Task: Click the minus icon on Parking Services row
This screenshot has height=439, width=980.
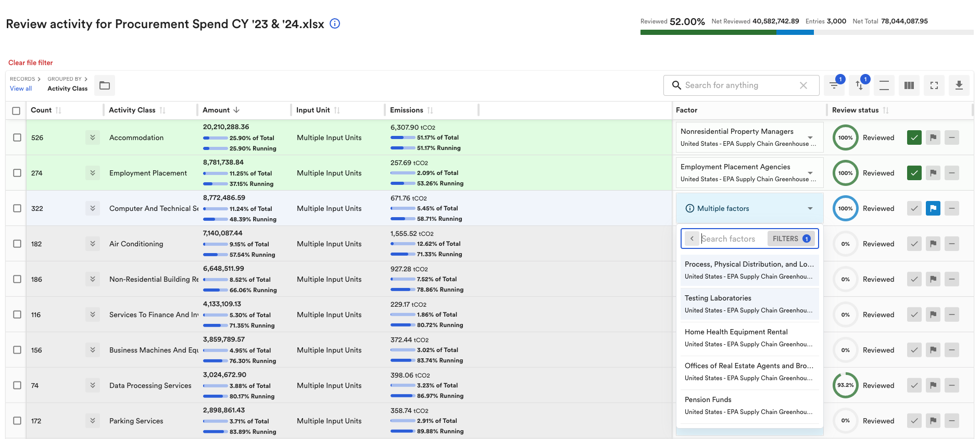Action: (x=952, y=421)
